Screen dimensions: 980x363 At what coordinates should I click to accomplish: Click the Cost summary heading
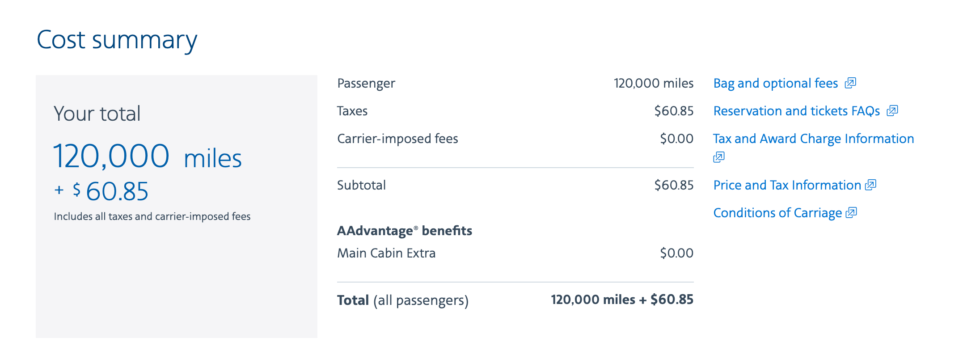click(x=117, y=40)
